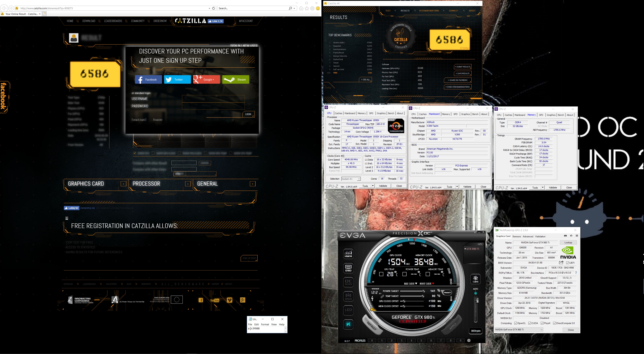Toggle the POWER TEMP checkbox in Precision XOC
The image size is (644, 354).
(405, 274)
